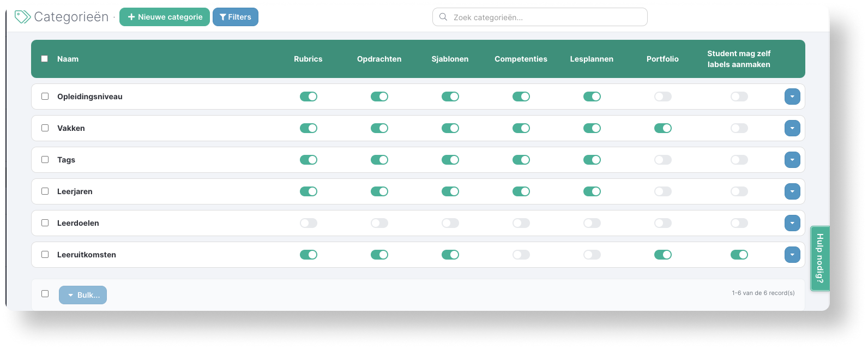Screen dimensions: 868x349
Task: Turn off Portfolio for Vakken
Action: click(x=663, y=128)
